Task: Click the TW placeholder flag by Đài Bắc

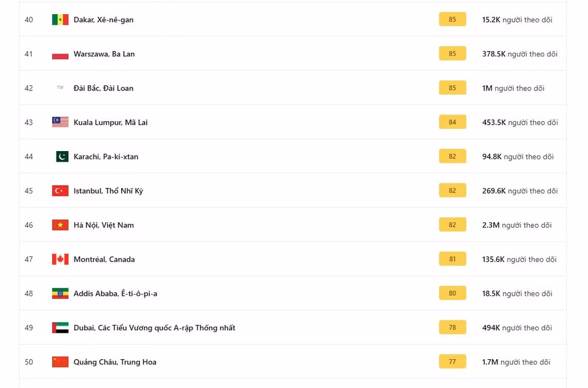Action: pyautogui.click(x=60, y=88)
